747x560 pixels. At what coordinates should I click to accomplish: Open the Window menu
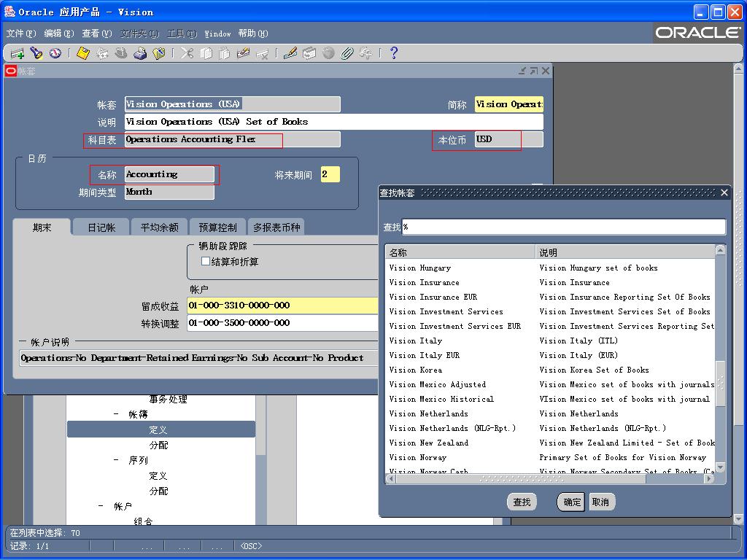pyautogui.click(x=217, y=34)
